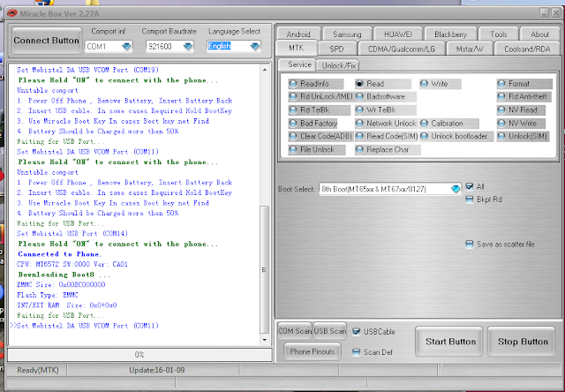Expand the Boot Select 8th Boot dropdown
Image resolution: width=565 pixels, height=392 pixels.
pyautogui.click(x=456, y=189)
